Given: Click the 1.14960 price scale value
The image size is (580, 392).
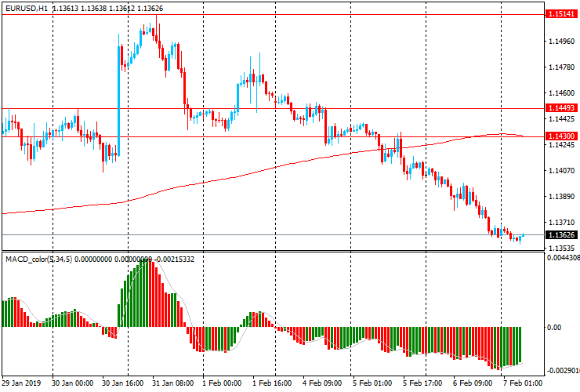Looking at the screenshot, I should (x=561, y=42).
